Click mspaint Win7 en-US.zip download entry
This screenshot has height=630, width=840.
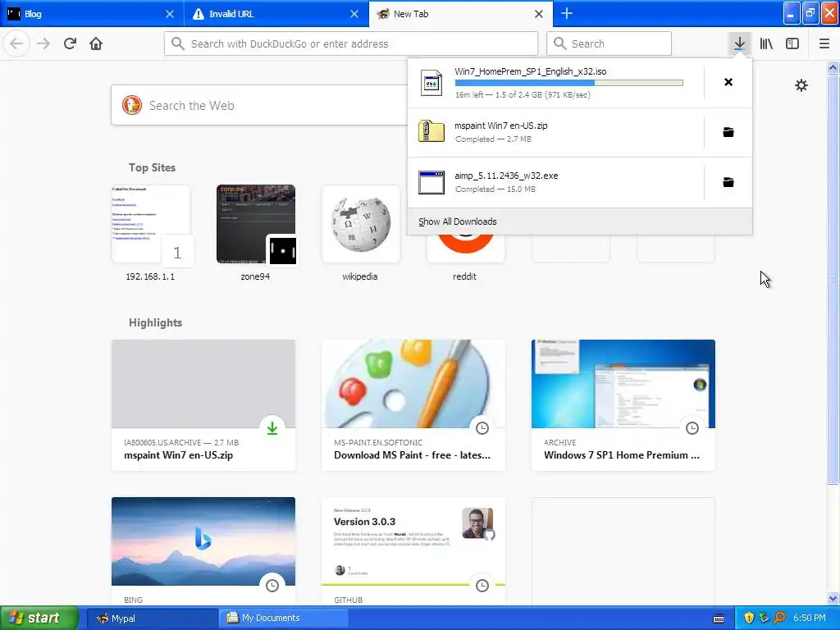pos(555,132)
